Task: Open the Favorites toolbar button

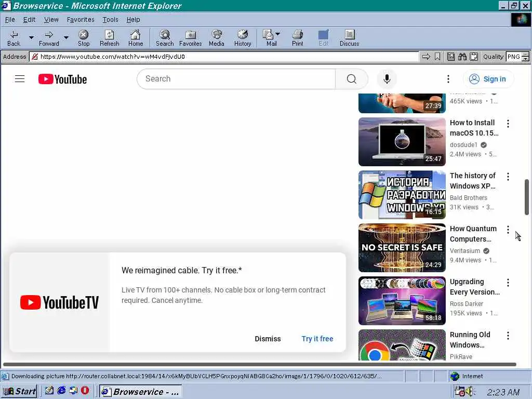Action: [190, 38]
